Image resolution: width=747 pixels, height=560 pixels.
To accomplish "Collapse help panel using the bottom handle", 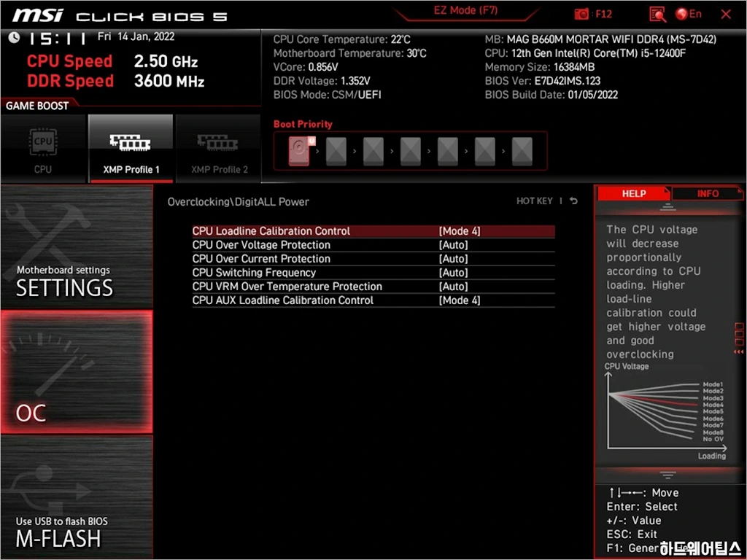I will (667, 475).
